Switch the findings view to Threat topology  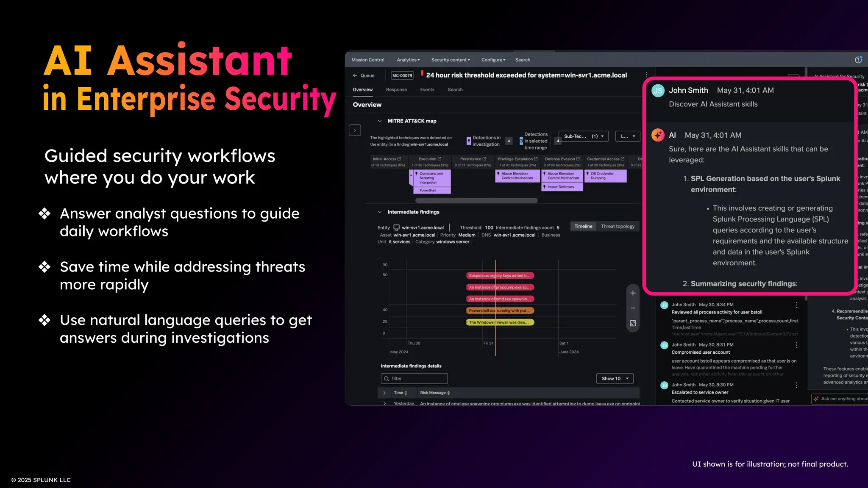tap(618, 227)
